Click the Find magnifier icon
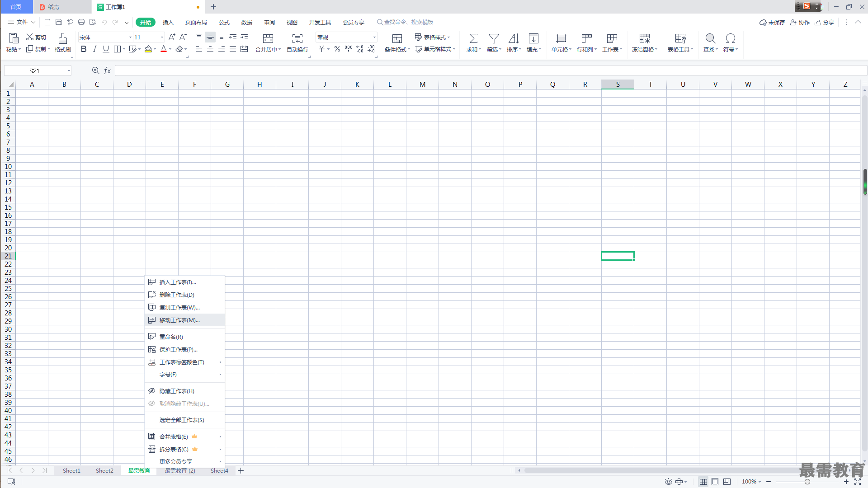Image resolution: width=868 pixels, height=488 pixels. [x=710, y=38]
